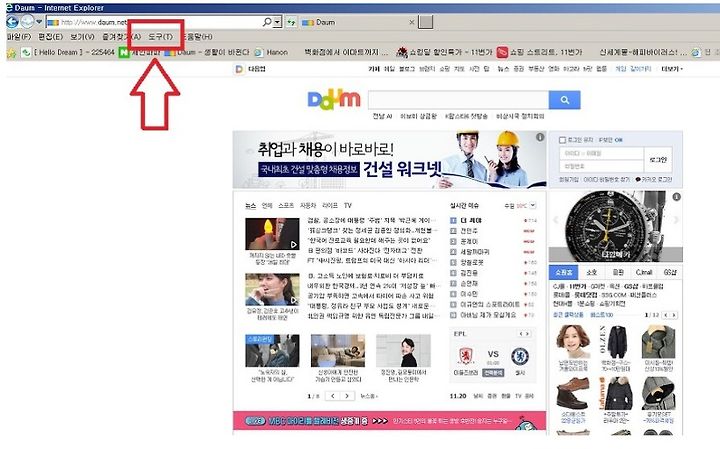The image size is (720, 449).
Task: Open the 편집(E) menu
Action: (51, 37)
